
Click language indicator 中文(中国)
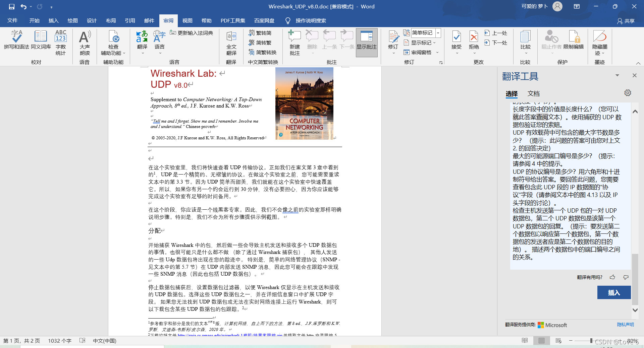click(x=105, y=341)
